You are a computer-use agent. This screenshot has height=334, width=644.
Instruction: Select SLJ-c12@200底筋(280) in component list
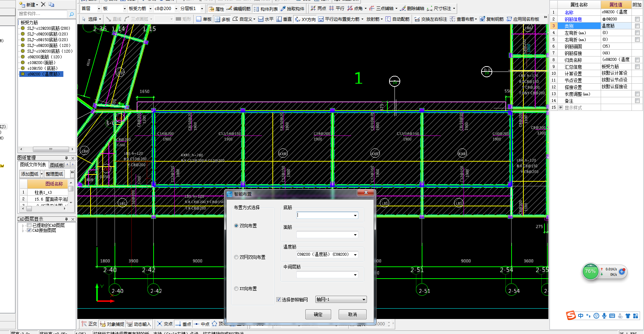[48, 28]
